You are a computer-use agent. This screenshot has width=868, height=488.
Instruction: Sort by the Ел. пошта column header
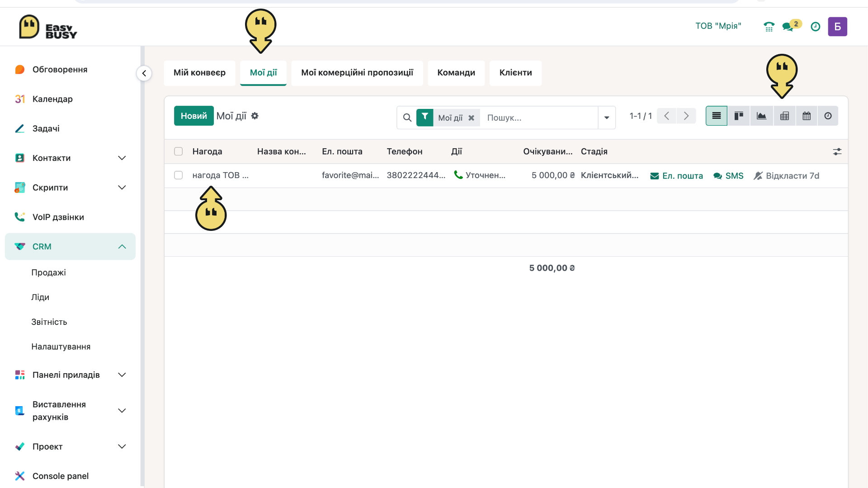click(342, 151)
